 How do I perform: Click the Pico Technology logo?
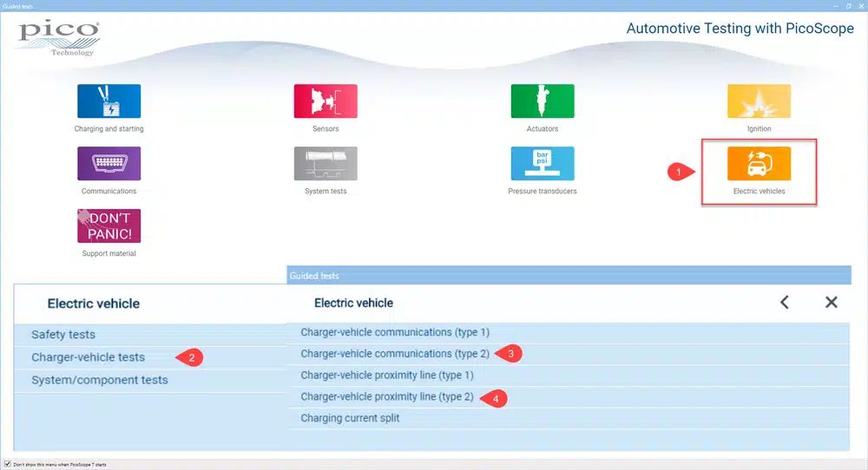point(59,39)
